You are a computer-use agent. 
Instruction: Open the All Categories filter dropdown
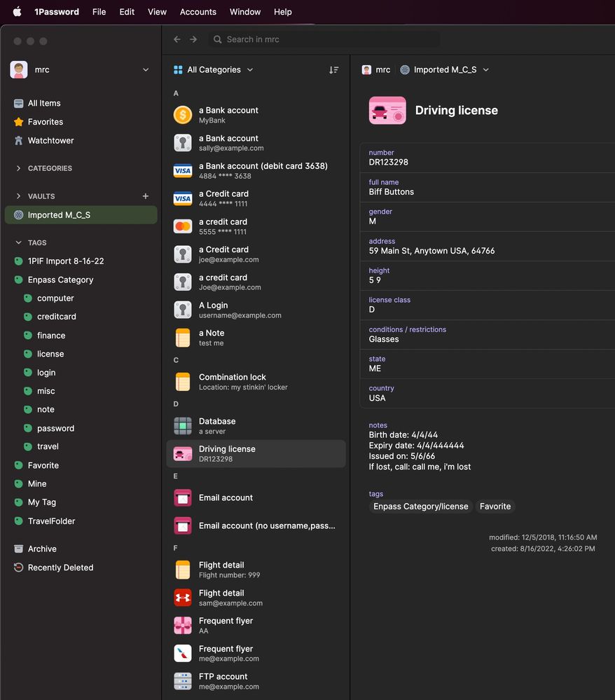[214, 70]
